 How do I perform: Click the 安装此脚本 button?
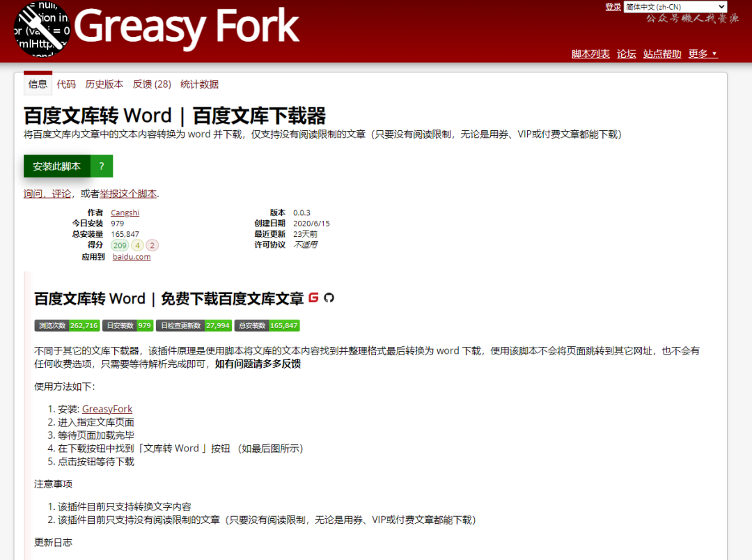click(56, 166)
